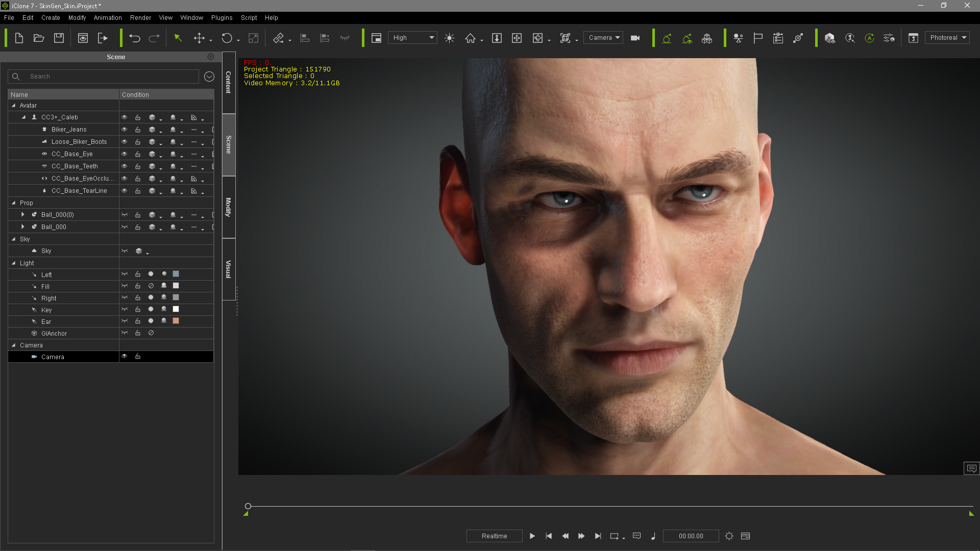Open the High quality dropdown
The width and height of the screenshot is (980, 551).
pos(412,38)
